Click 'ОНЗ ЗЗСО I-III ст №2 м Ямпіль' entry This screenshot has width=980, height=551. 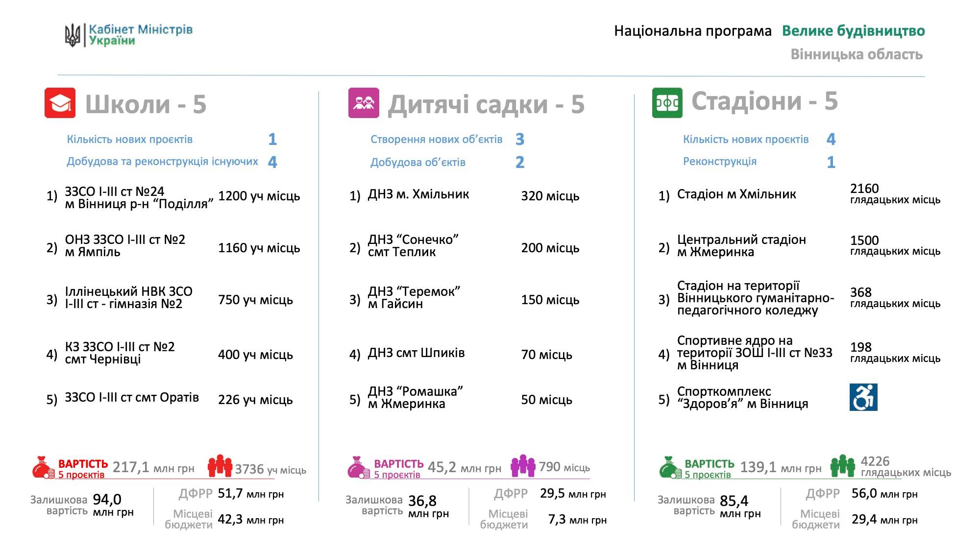pos(125,246)
